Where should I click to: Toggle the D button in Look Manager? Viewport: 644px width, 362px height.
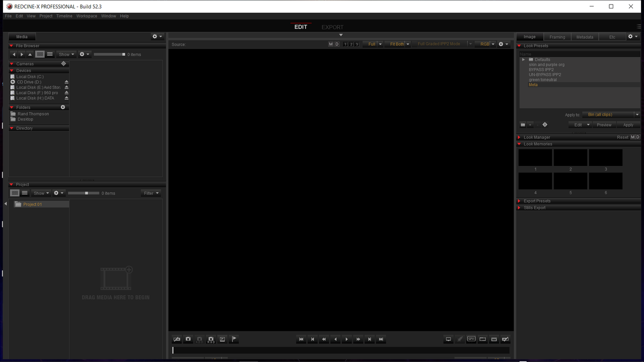click(638, 137)
